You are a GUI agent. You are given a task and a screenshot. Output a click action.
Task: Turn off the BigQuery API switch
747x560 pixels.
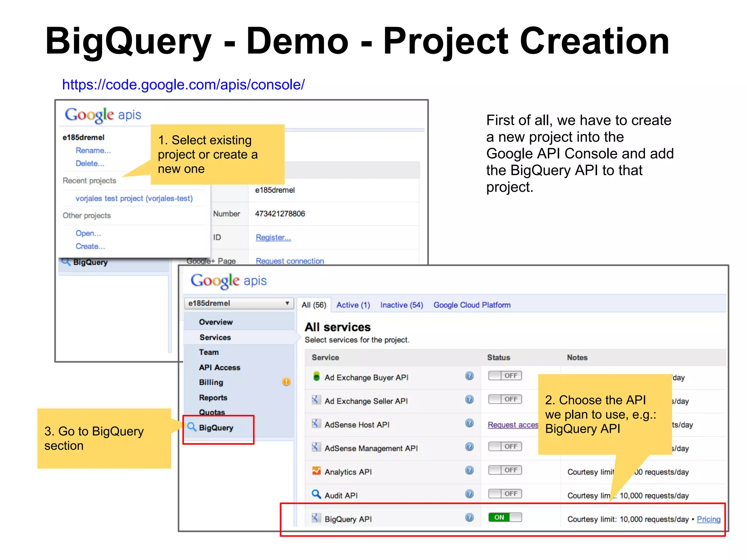click(505, 517)
